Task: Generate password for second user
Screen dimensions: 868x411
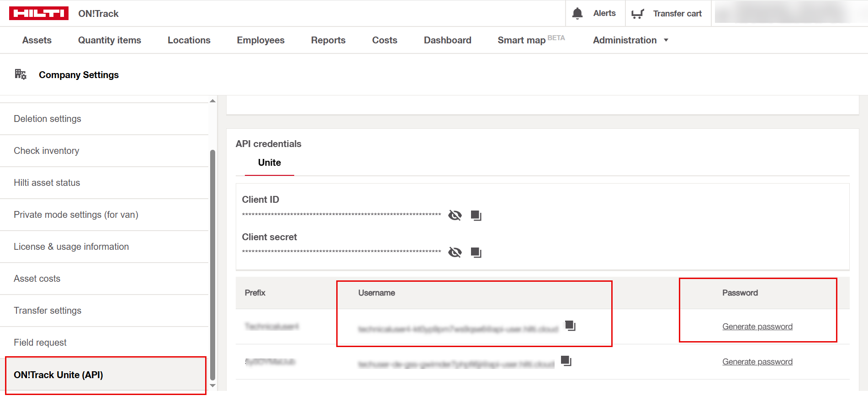Action: [x=757, y=362]
